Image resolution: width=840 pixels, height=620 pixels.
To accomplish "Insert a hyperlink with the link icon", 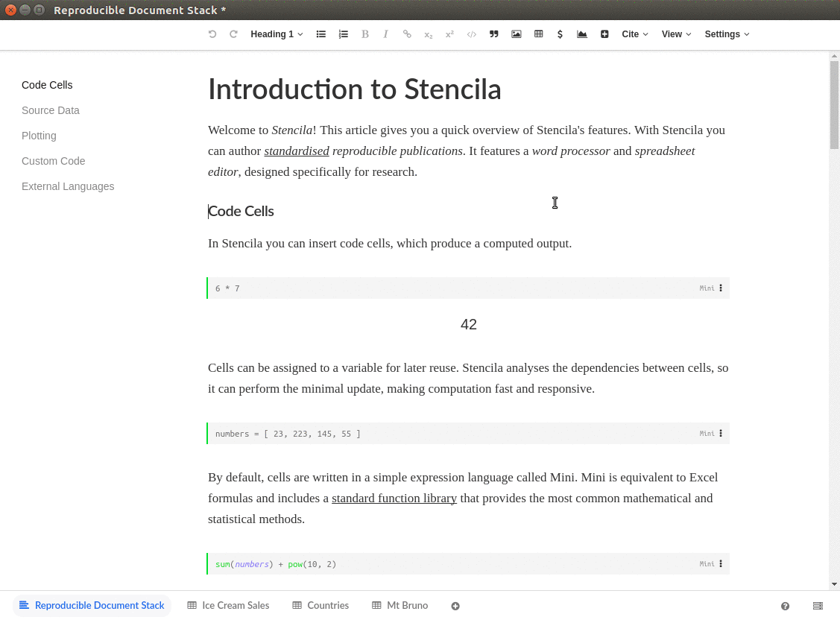I will (407, 34).
